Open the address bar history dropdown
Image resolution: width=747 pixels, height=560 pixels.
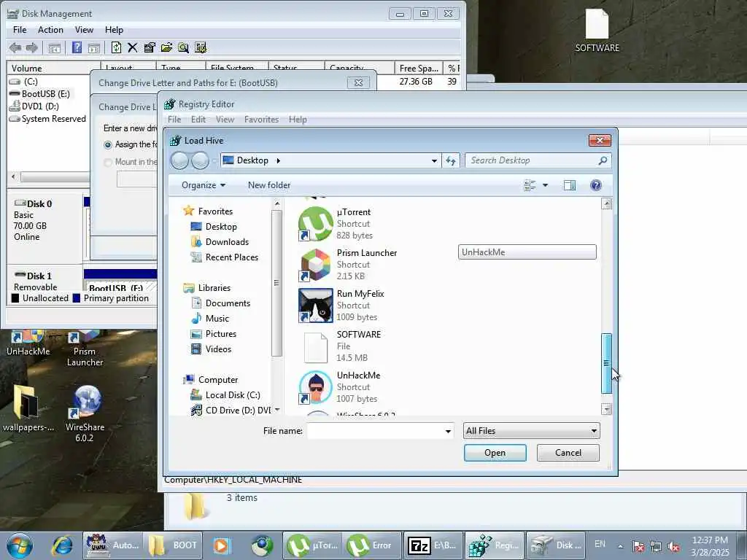pyautogui.click(x=434, y=160)
